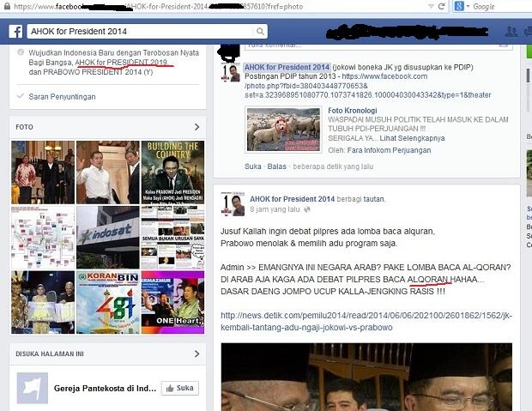Open the address bar history dropdown arrow
Image resolution: width=532 pixels, height=411 pixels.
(x=431, y=6)
